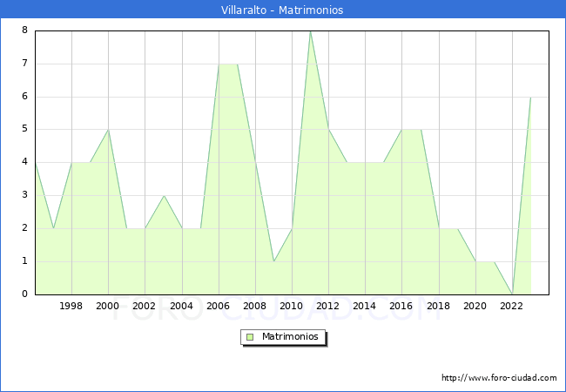Image resolution: width=566 pixels, height=392 pixels.
Task: Click the 2006 x-axis label
Action: [x=218, y=306]
